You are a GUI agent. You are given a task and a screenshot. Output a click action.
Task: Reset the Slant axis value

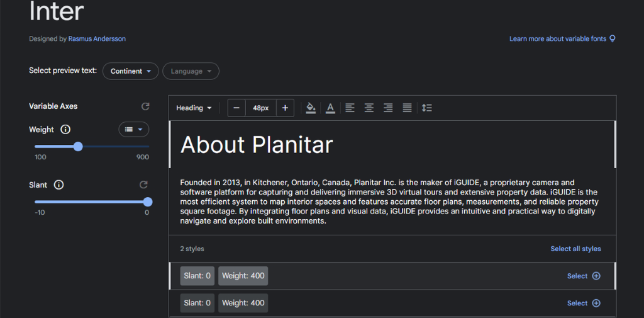143,185
